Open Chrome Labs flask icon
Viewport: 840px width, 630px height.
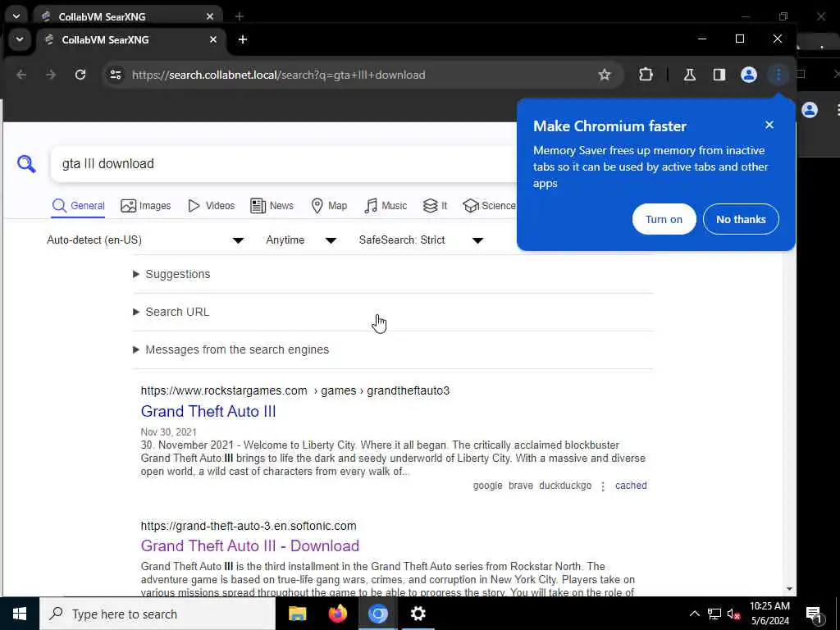point(689,75)
